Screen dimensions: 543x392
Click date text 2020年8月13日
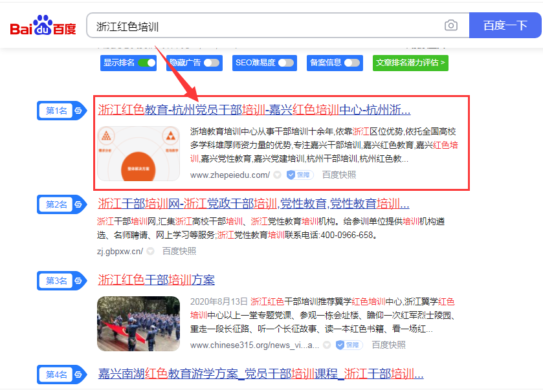coord(219,301)
